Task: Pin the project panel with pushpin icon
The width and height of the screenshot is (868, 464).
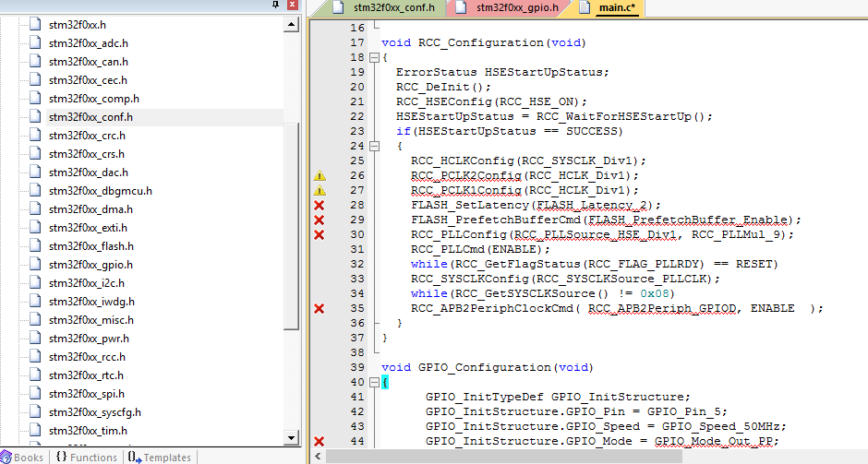Action: coord(276,5)
